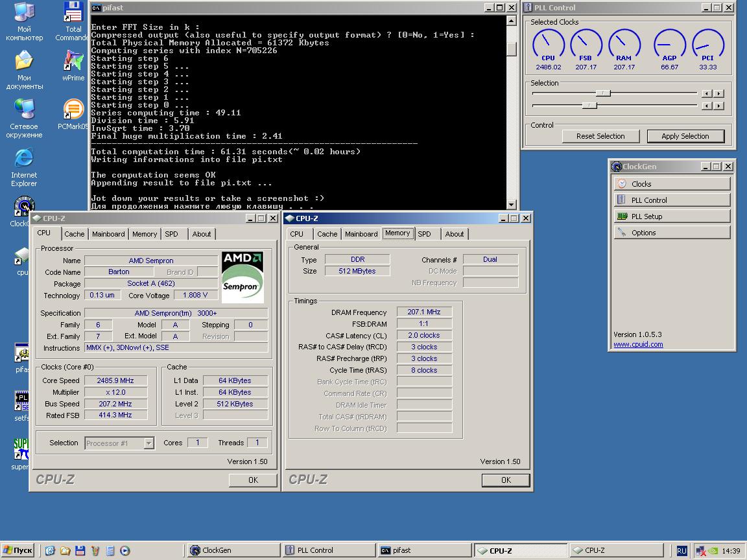747x560 pixels.
Task: Click the lower Selection slider thumb
Action: (x=590, y=105)
